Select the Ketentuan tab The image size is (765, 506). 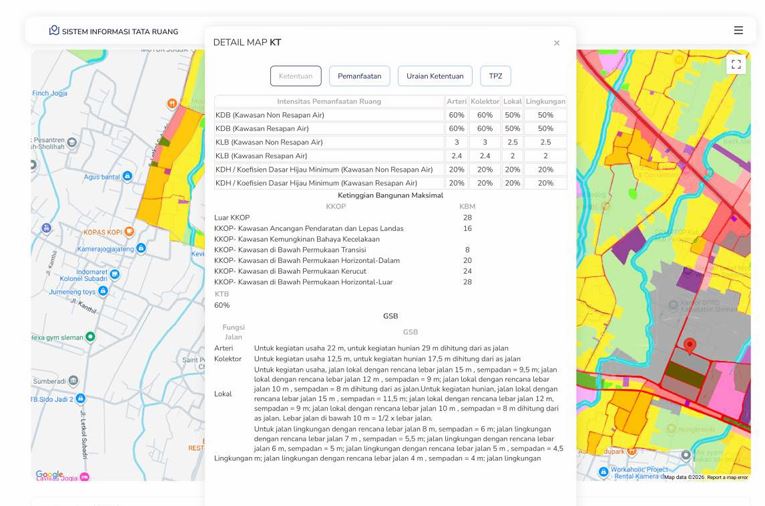pyautogui.click(x=296, y=76)
